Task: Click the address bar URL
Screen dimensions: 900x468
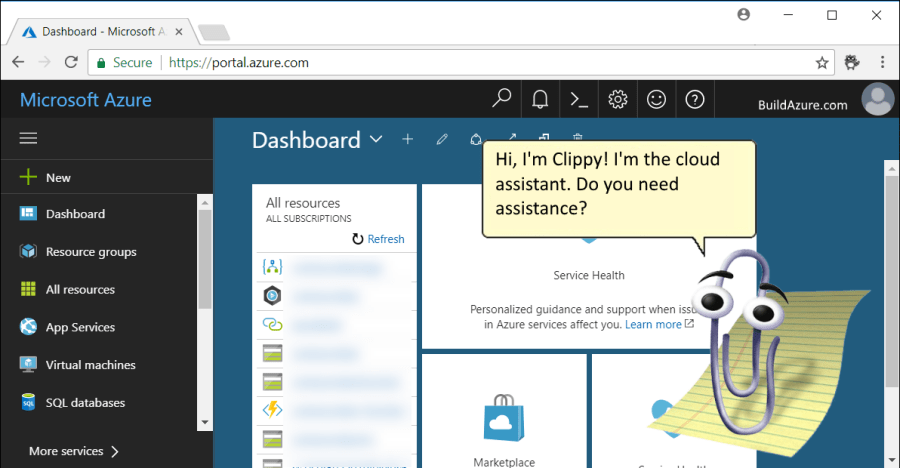Action: click(x=239, y=63)
